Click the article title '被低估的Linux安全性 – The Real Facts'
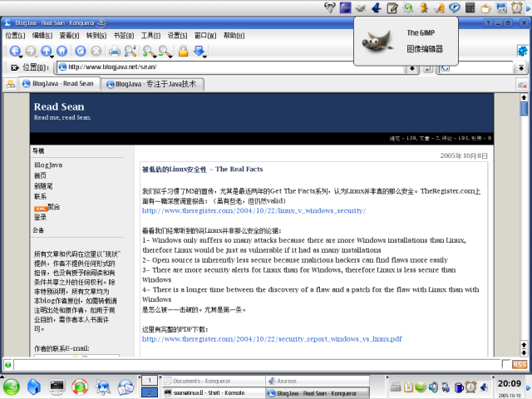 [x=203, y=170]
